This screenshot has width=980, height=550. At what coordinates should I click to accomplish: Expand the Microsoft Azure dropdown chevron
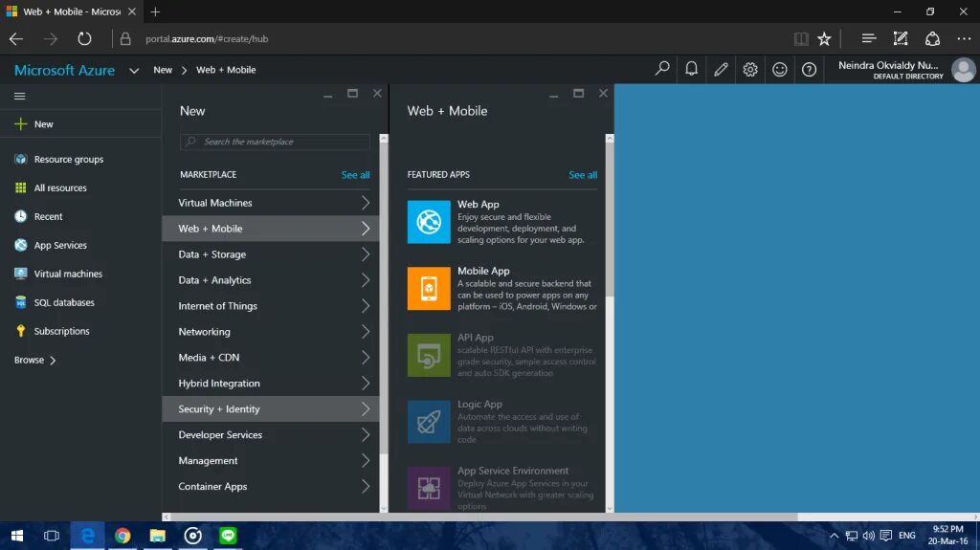click(134, 71)
